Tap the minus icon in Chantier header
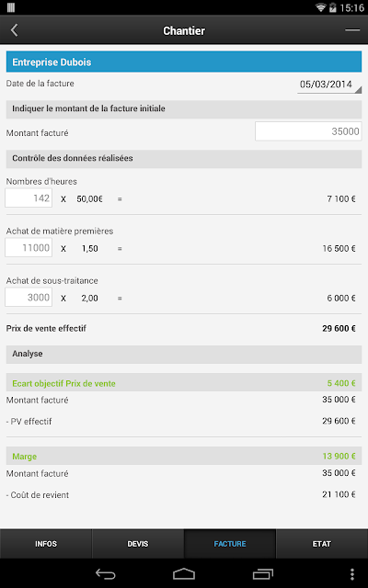The height and width of the screenshot is (588, 368). (x=352, y=30)
